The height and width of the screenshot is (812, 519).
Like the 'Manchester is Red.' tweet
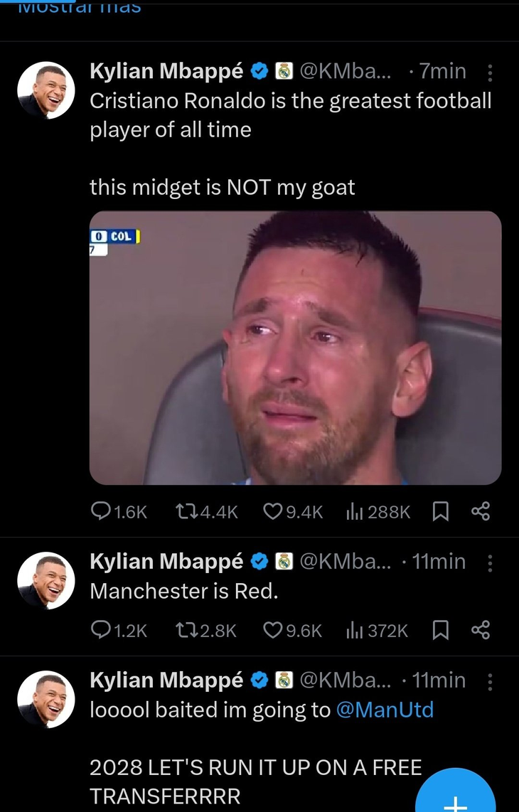point(272,630)
